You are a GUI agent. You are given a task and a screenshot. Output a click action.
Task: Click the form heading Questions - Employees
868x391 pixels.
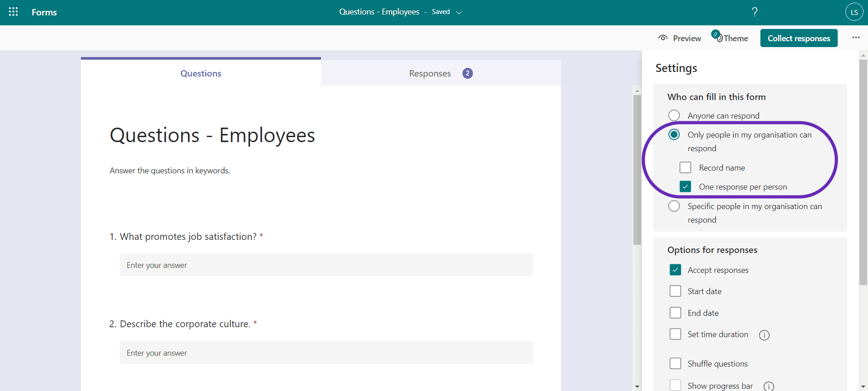point(212,135)
